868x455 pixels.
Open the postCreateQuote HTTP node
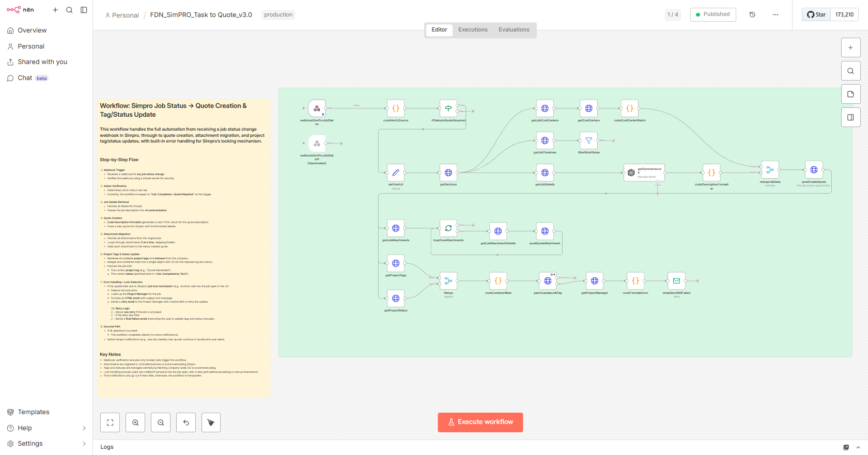pos(814,170)
